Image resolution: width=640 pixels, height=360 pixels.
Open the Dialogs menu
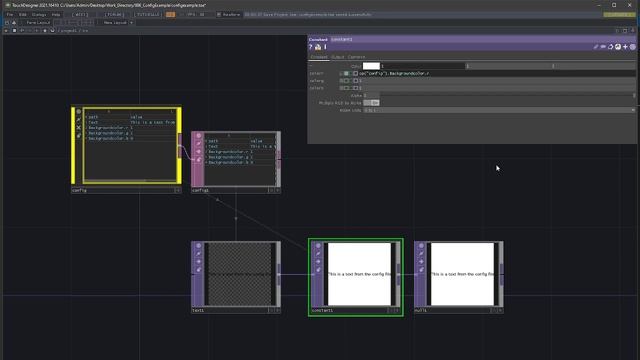[x=39, y=15]
